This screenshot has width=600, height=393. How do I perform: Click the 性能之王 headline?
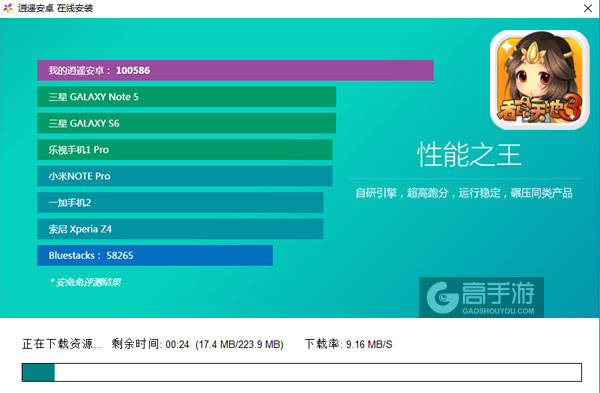(x=469, y=155)
